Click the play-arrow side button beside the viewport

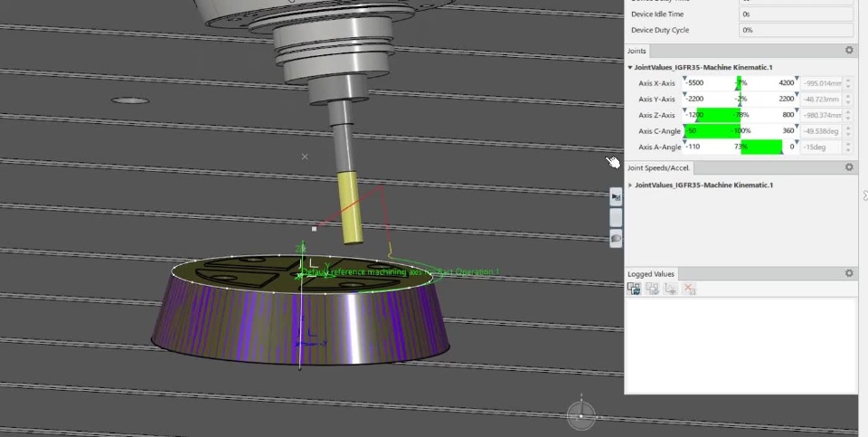tap(616, 196)
